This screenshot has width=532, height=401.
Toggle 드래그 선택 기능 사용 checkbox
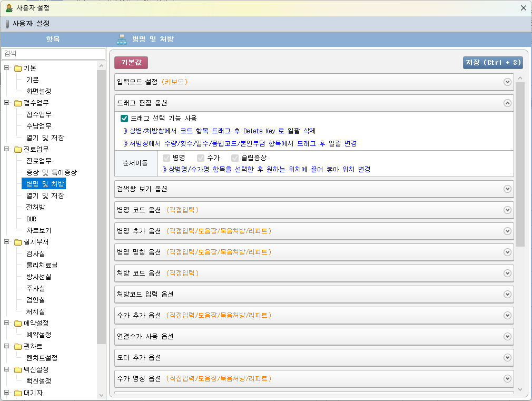point(124,119)
